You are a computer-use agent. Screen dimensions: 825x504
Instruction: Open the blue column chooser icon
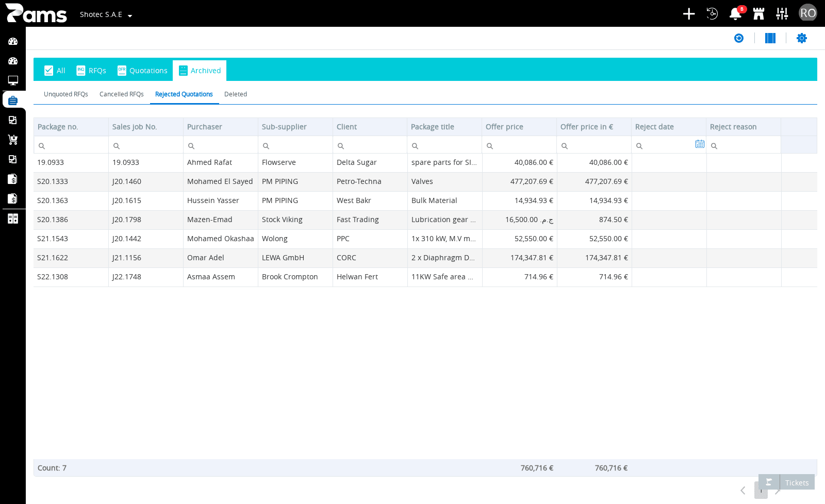point(770,38)
